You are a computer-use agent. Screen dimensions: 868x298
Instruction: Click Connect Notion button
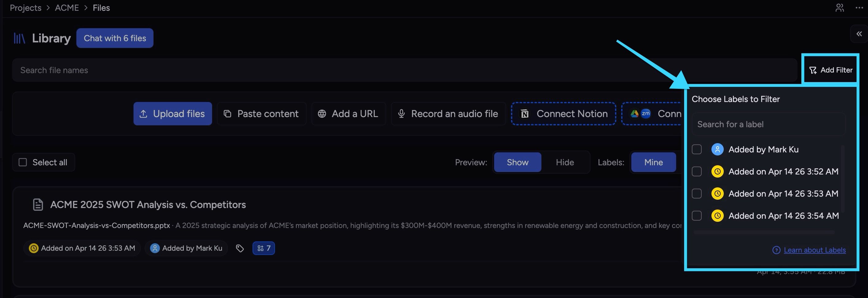pyautogui.click(x=564, y=114)
